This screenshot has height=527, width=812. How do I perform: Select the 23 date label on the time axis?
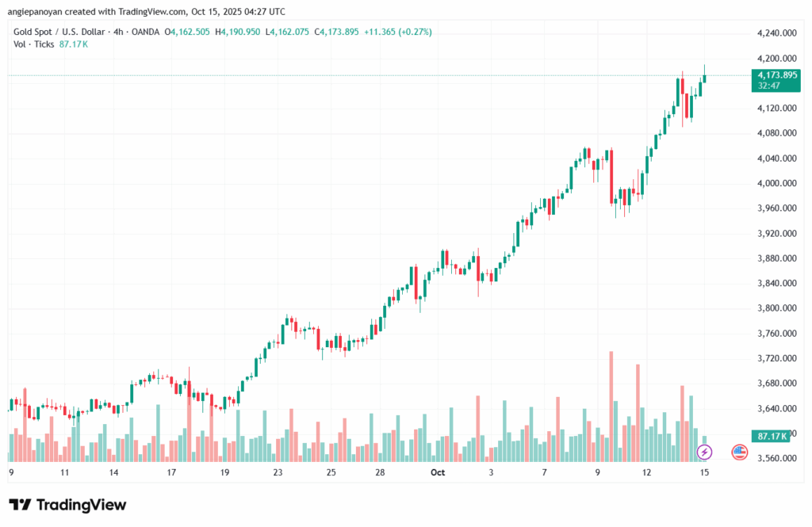(x=278, y=472)
